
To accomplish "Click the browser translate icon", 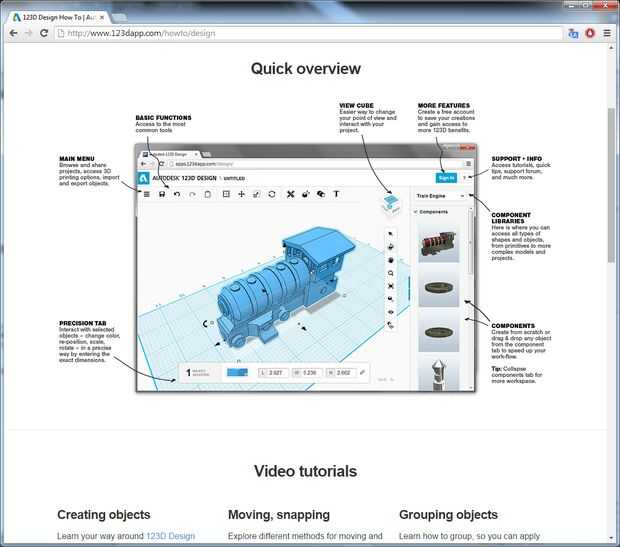I will coord(573,33).
